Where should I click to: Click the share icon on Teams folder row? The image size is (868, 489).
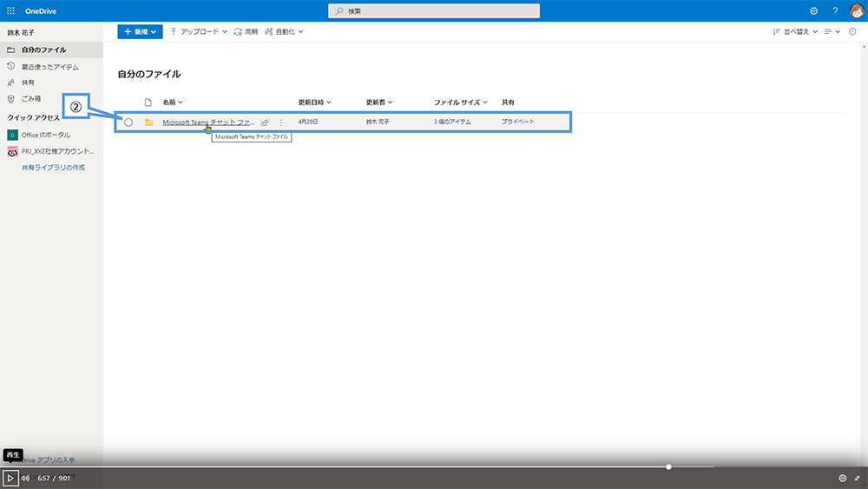pos(265,122)
